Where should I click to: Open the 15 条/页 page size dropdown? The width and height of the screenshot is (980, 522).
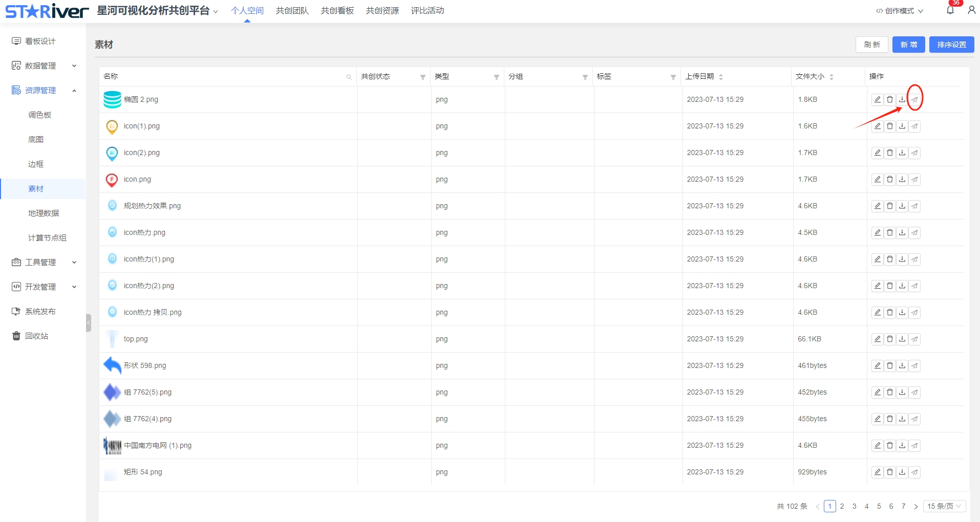[x=944, y=506]
